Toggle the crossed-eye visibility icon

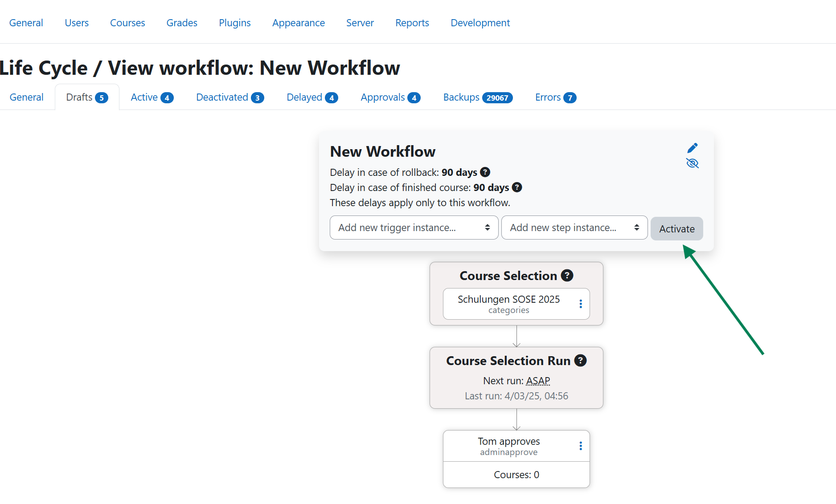692,163
